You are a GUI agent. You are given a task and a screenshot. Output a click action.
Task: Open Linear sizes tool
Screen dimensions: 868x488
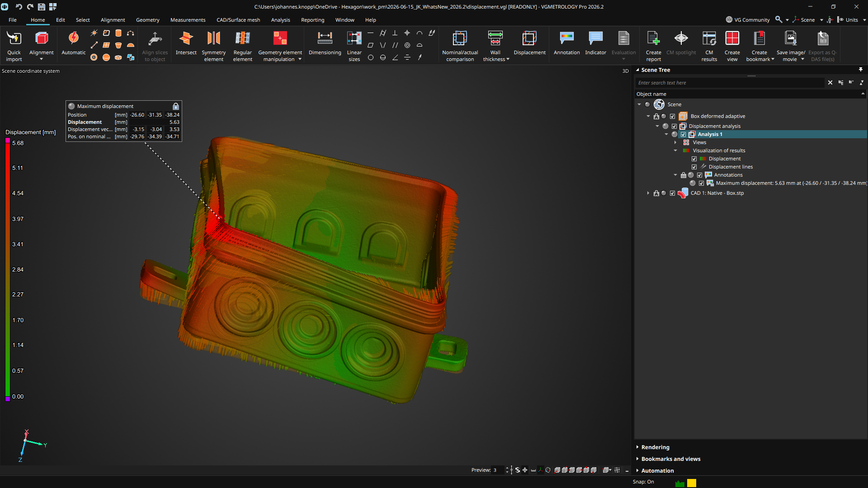(354, 46)
